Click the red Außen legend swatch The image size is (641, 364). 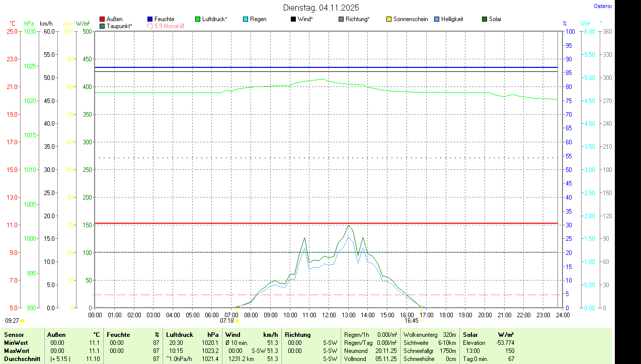[102, 19]
